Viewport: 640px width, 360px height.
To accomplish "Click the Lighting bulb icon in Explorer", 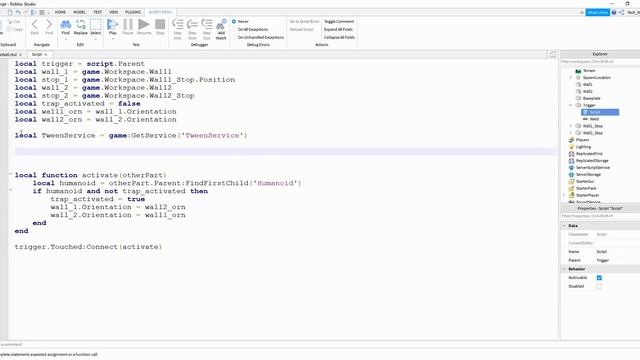I will [x=571, y=147].
